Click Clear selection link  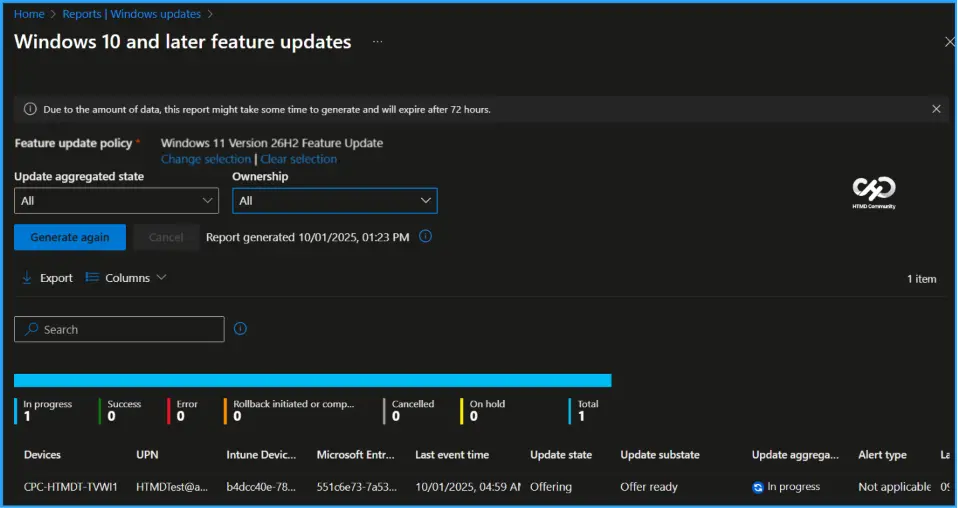click(298, 159)
